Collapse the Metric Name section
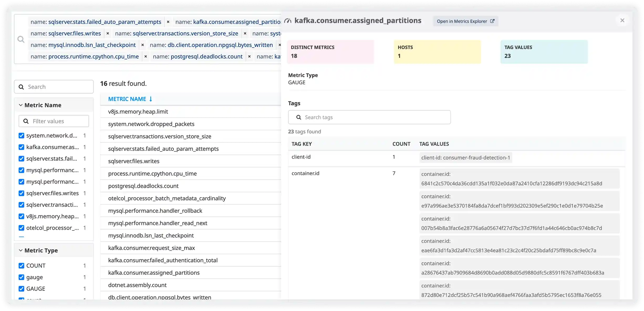The image size is (644, 311). pos(20,105)
